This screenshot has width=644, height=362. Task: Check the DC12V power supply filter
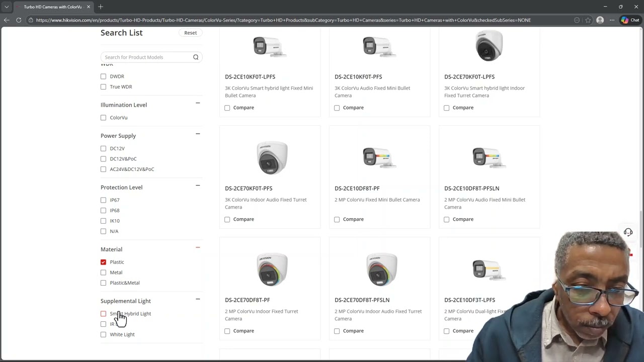point(103,149)
